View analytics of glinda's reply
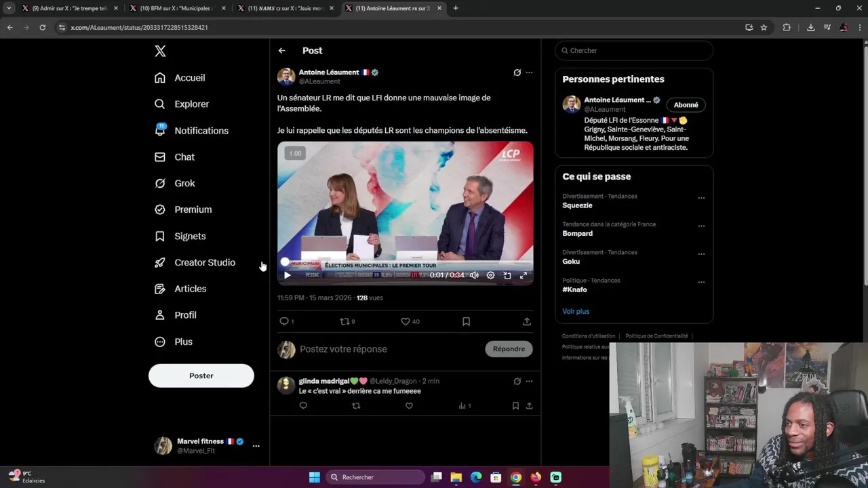 point(465,406)
